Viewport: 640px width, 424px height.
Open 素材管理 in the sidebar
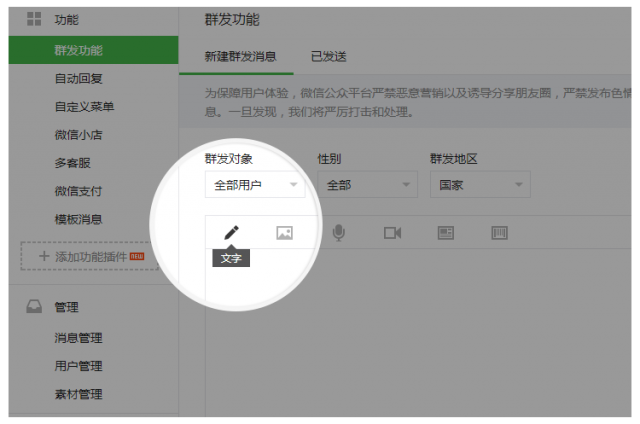point(78,394)
